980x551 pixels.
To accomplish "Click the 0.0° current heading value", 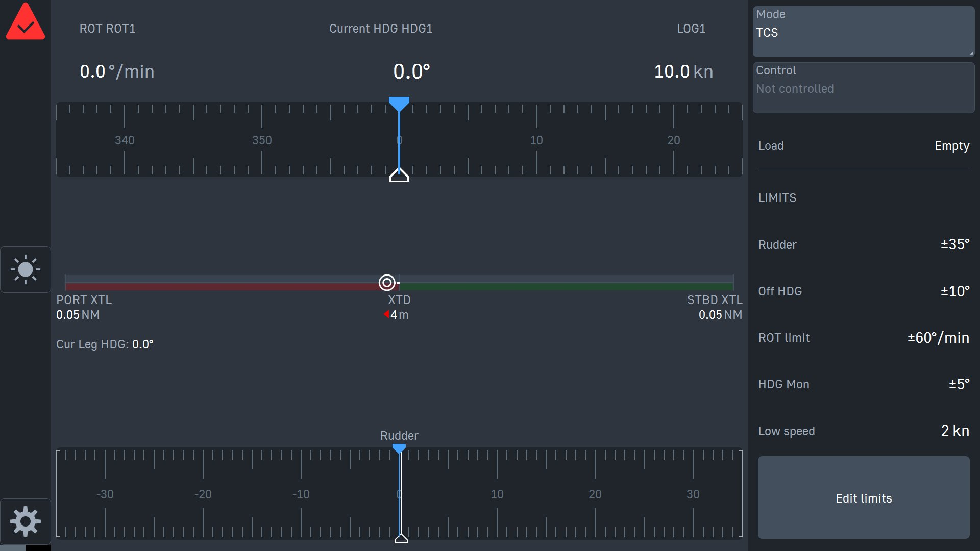I will click(411, 71).
